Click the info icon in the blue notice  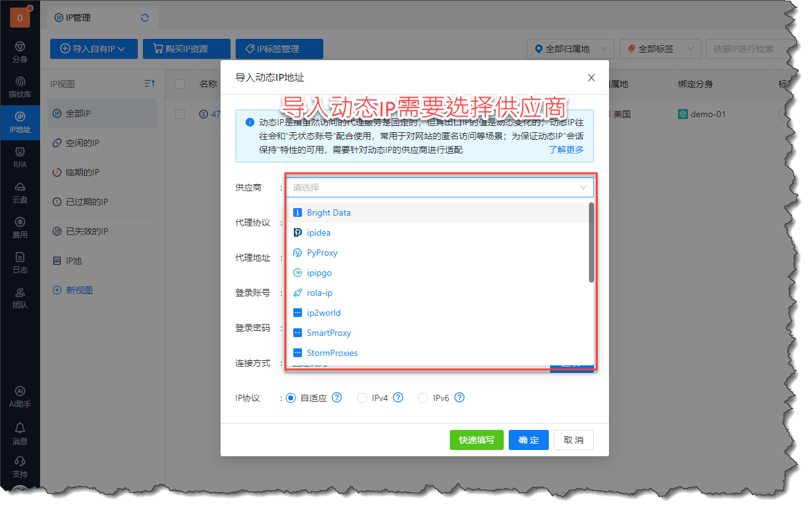250,122
